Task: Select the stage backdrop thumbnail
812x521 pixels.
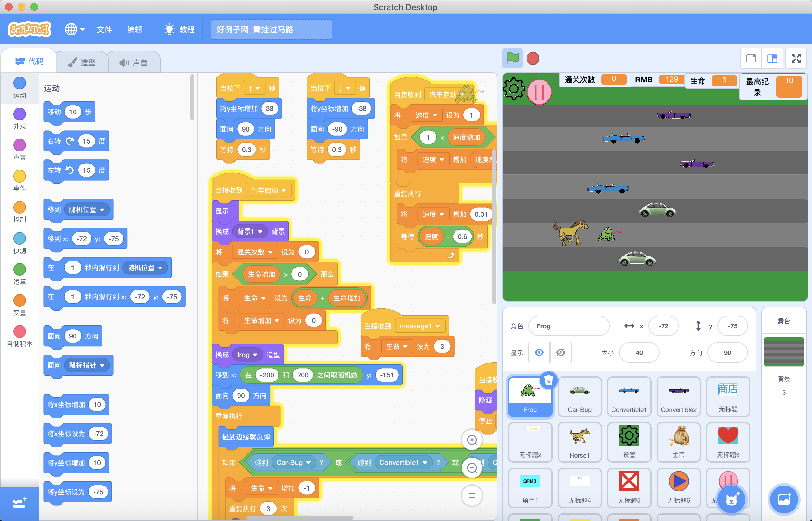Action: tap(783, 351)
